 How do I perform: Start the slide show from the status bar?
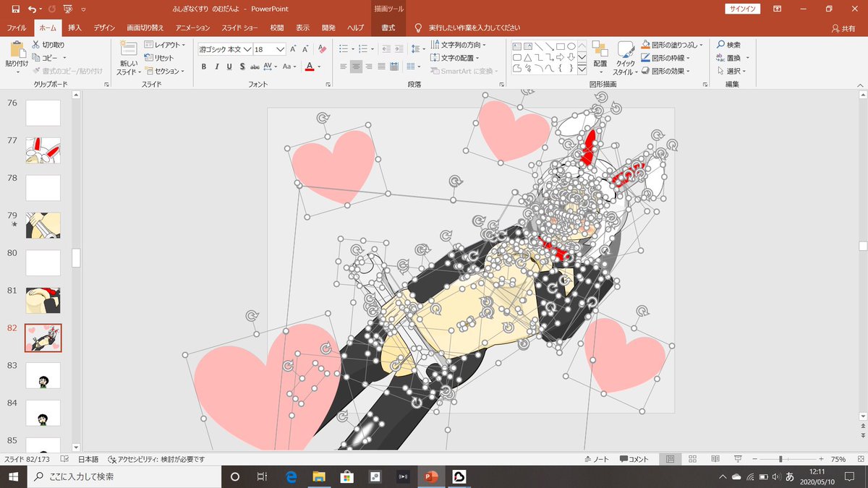(x=737, y=459)
